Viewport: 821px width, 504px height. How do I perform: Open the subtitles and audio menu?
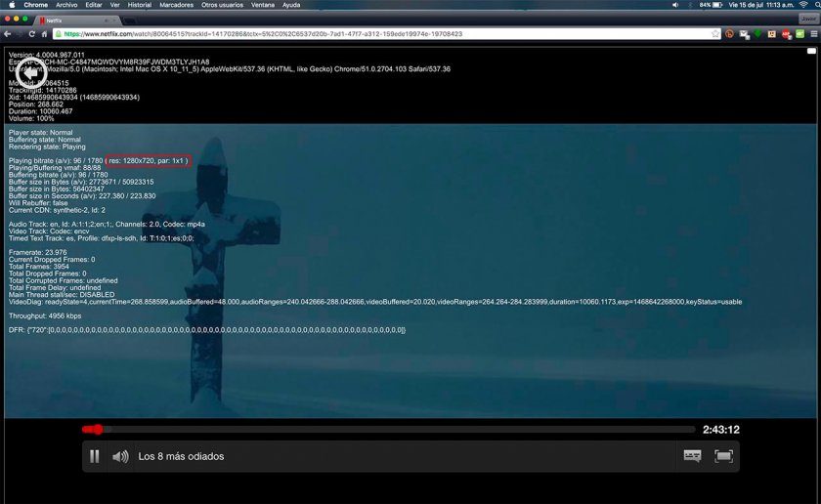click(x=692, y=456)
